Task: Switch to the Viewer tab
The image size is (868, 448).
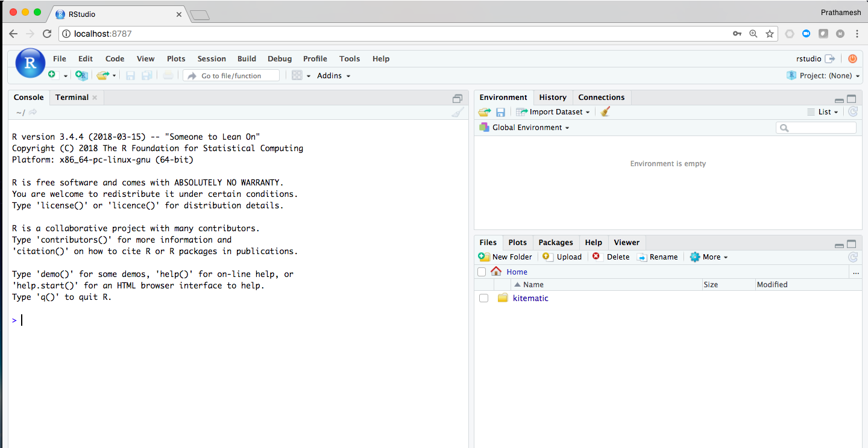Action: (x=626, y=243)
